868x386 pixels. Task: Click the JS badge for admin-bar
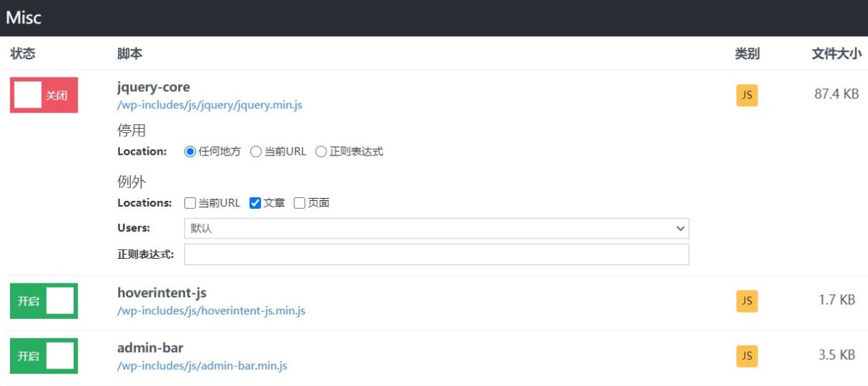click(x=747, y=356)
